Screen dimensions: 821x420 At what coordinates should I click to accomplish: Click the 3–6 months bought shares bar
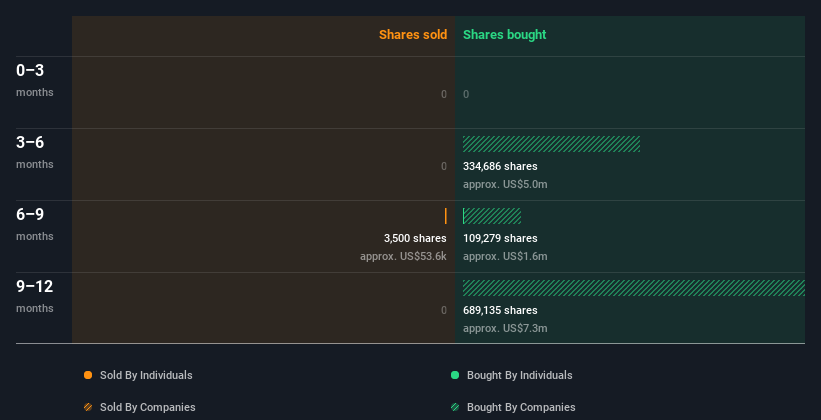[551, 144]
